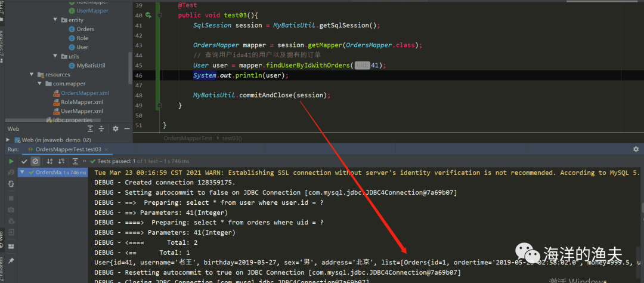Click commitAndClose(session) in editor
Screen dimensions: 644x283
[284, 96]
